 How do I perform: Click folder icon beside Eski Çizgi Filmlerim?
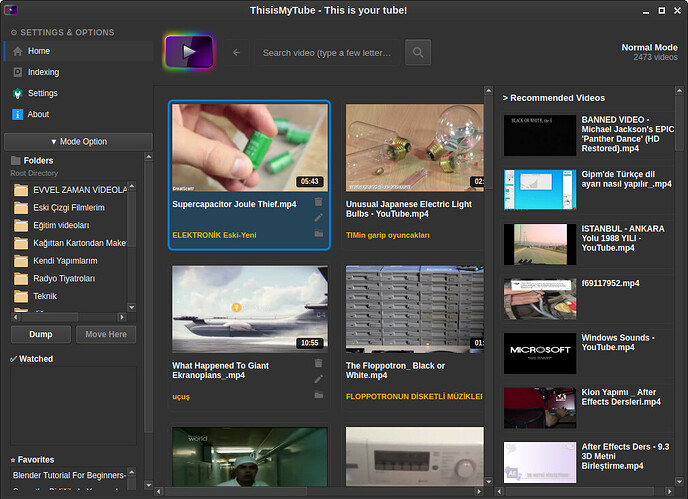[21, 208]
